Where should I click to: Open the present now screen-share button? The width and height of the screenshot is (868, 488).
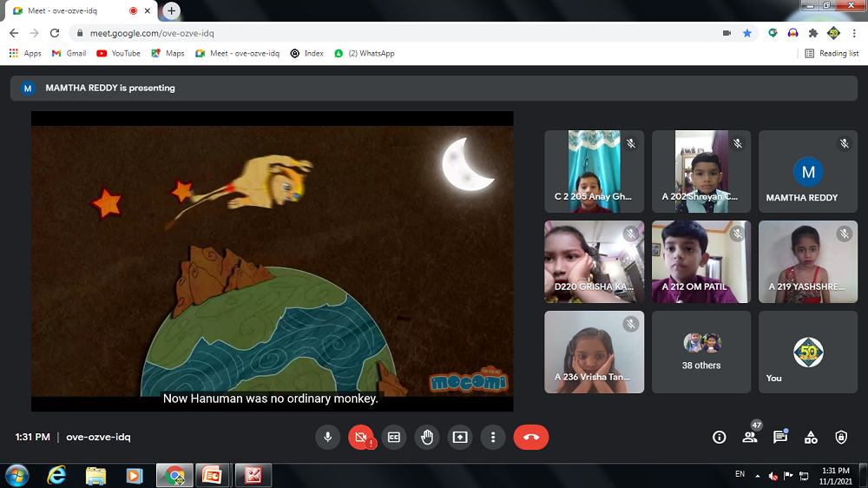coord(460,438)
